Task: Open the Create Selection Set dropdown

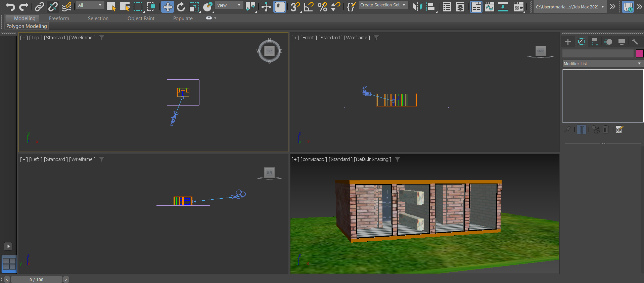Action: [x=383, y=5]
